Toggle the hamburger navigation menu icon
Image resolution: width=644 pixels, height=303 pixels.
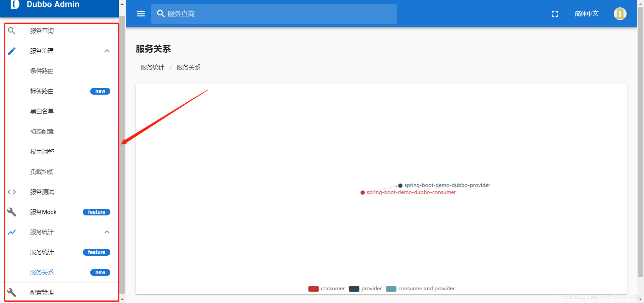point(141,14)
